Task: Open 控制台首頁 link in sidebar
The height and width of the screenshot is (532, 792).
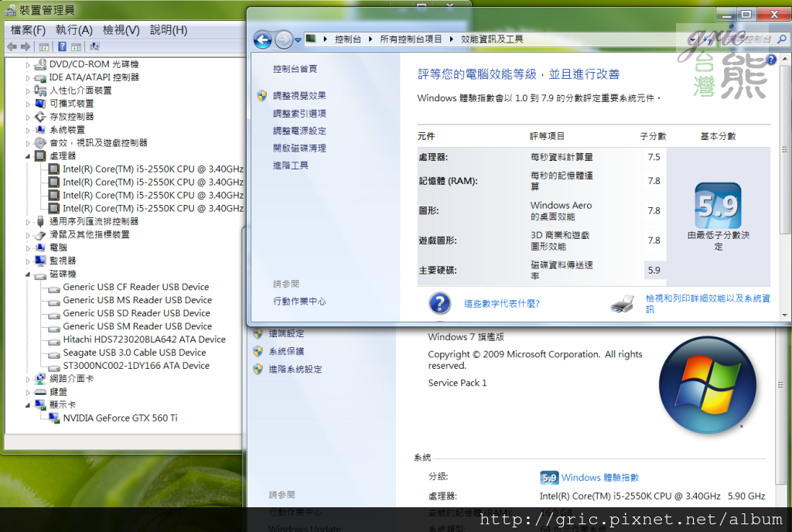Action: pos(295,69)
